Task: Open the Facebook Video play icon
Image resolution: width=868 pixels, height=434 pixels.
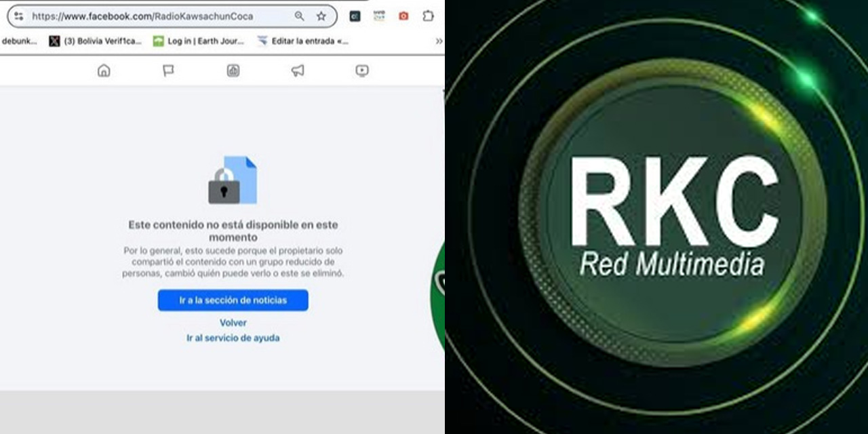Action: pyautogui.click(x=362, y=71)
